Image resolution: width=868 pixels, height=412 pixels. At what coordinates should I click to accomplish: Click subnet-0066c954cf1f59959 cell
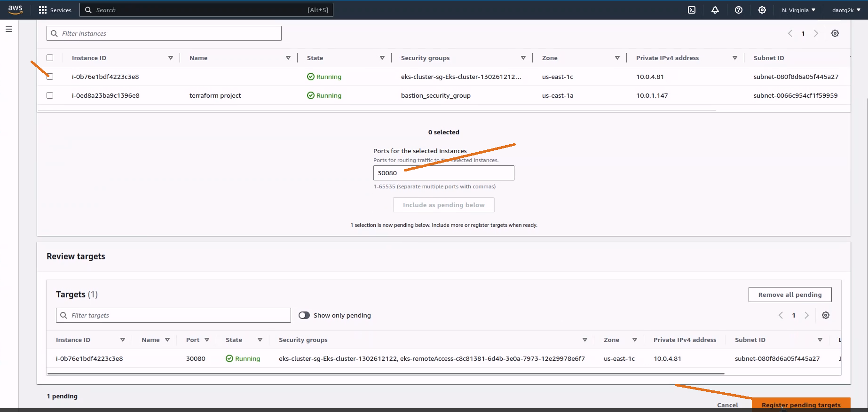(796, 95)
